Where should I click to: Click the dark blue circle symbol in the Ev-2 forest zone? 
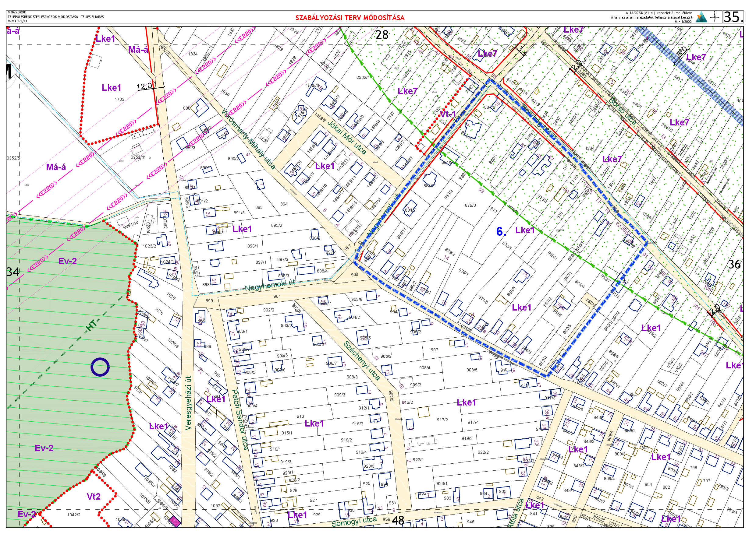point(100,367)
